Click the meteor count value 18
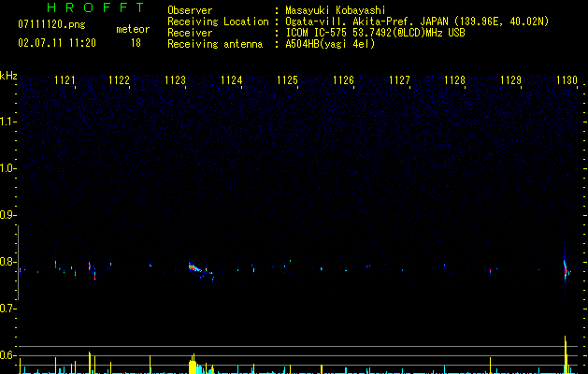This screenshot has height=374, width=588. [x=136, y=43]
